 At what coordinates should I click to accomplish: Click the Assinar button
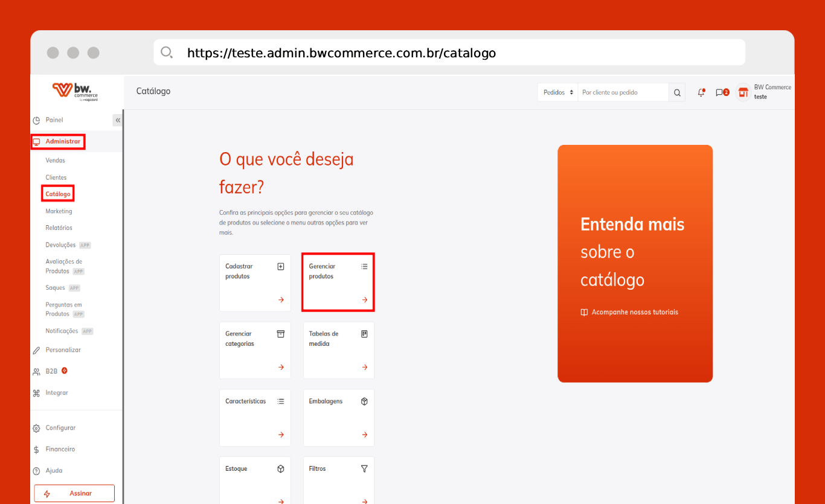74,493
